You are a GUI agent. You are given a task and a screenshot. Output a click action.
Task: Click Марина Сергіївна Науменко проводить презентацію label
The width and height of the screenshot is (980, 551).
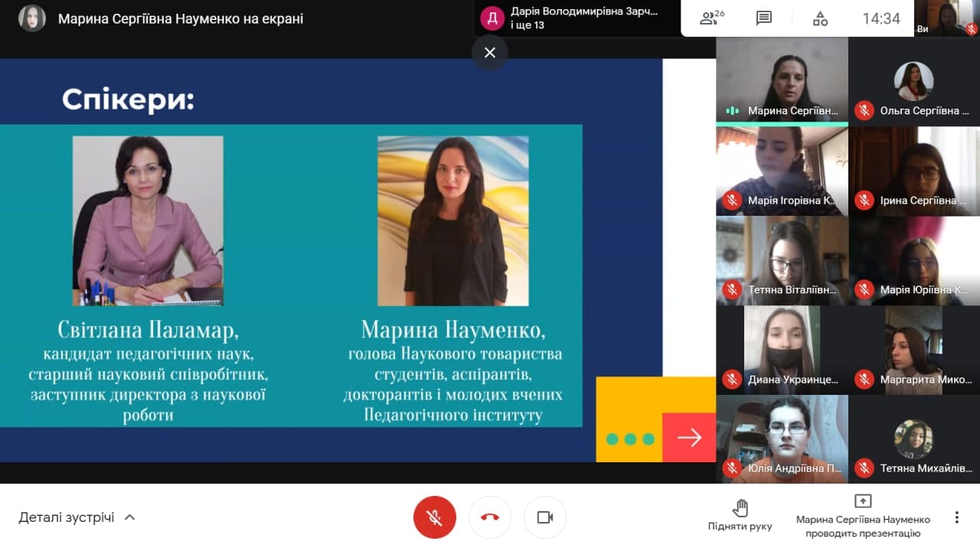click(x=863, y=527)
